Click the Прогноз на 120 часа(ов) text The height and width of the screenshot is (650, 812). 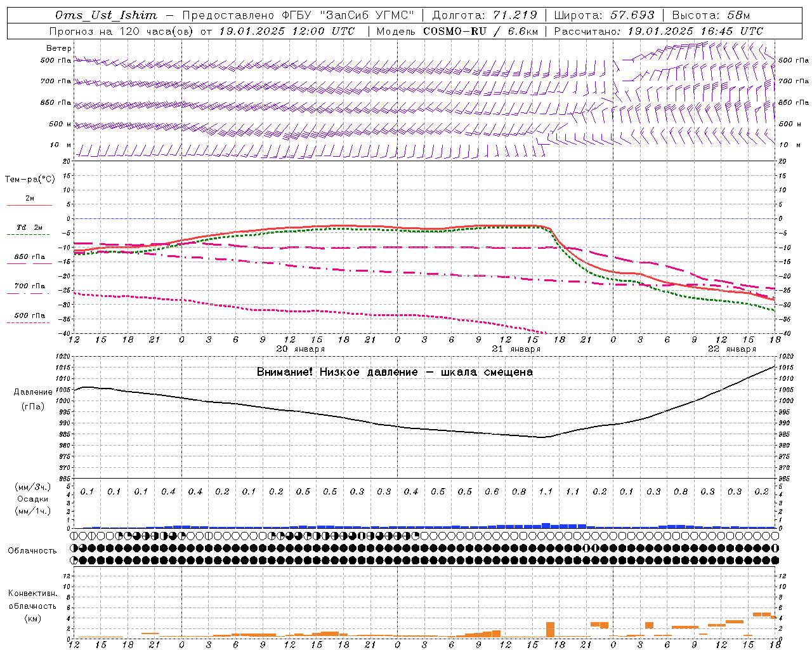(122, 31)
